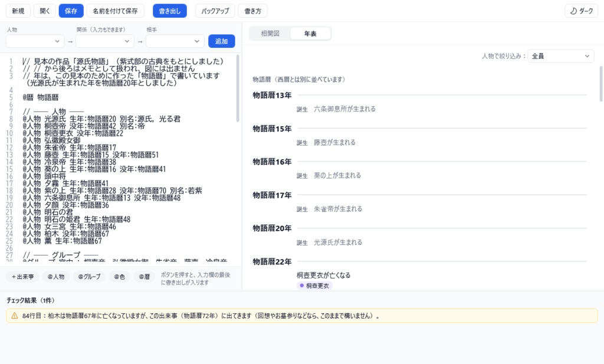
Task: Click the 物語暦16年 heading
Action: click(272, 162)
